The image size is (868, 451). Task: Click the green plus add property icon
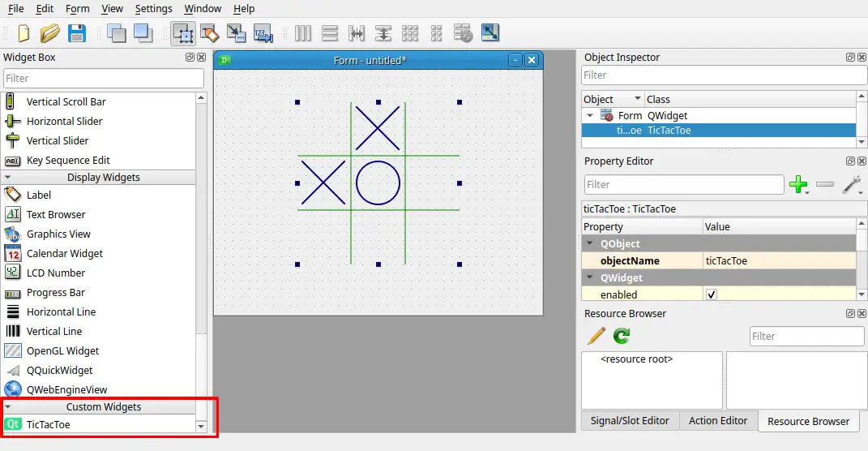coord(798,185)
